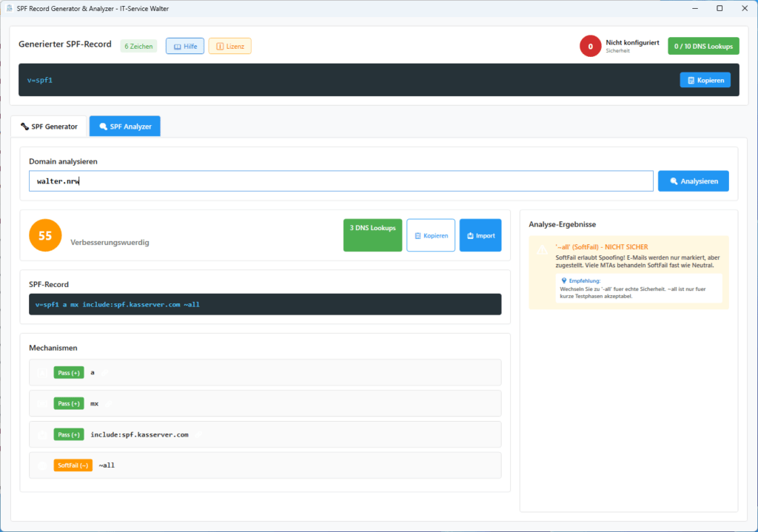
Task: Click the green 3 DNS Lookups badge
Action: coord(373,235)
